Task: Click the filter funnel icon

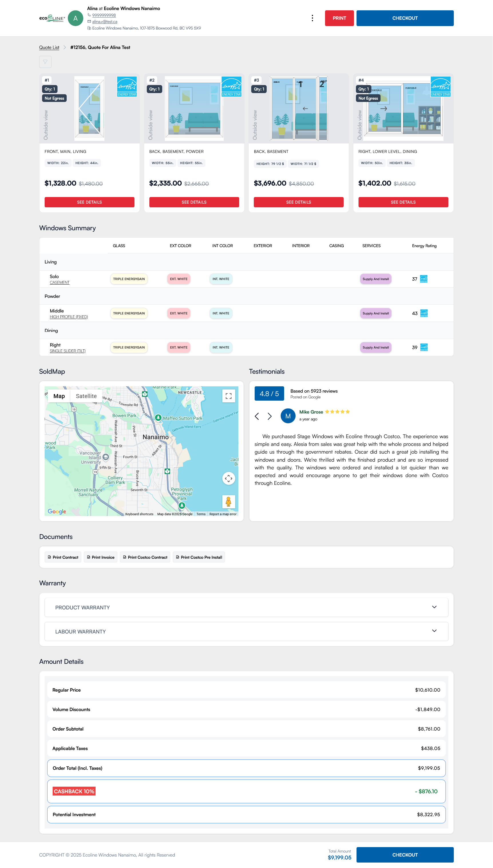Action: click(x=45, y=62)
